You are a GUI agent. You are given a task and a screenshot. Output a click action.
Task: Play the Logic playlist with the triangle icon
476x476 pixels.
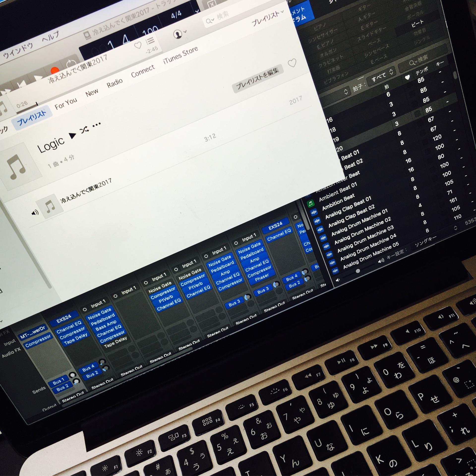(72, 135)
